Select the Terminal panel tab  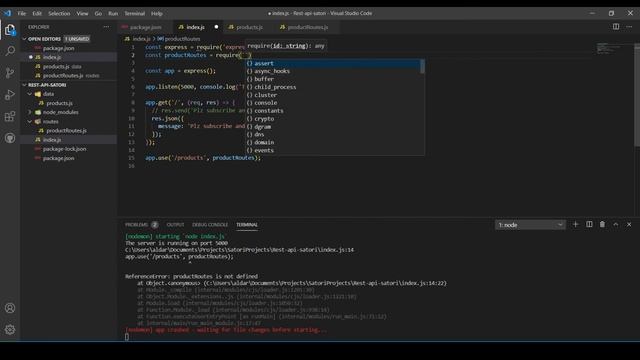[247, 224]
